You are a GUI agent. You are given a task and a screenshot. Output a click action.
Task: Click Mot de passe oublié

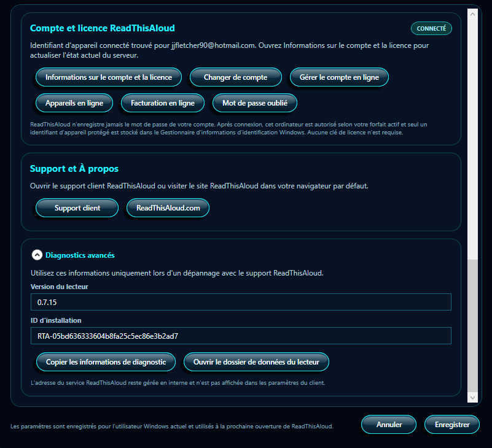point(255,103)
